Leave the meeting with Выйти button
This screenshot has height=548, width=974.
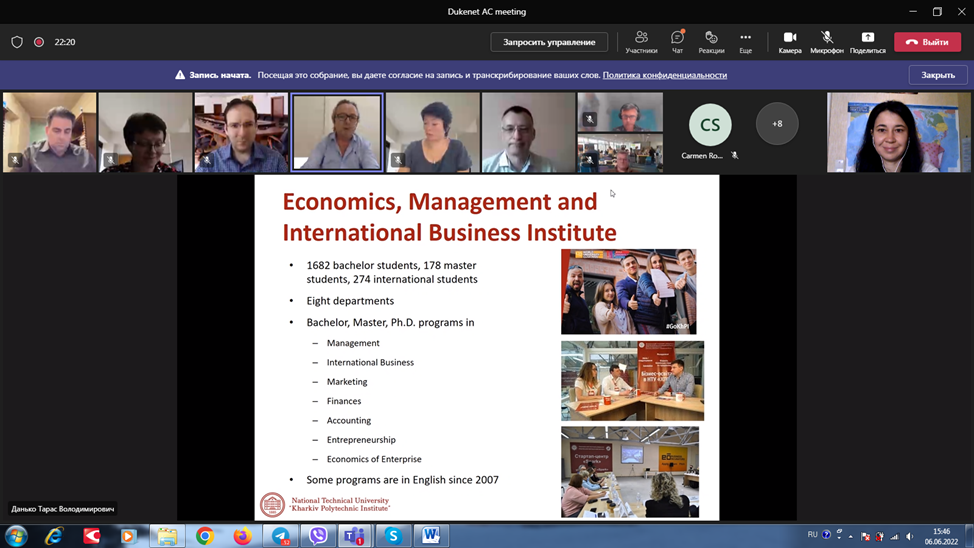(x=927, y=42)
